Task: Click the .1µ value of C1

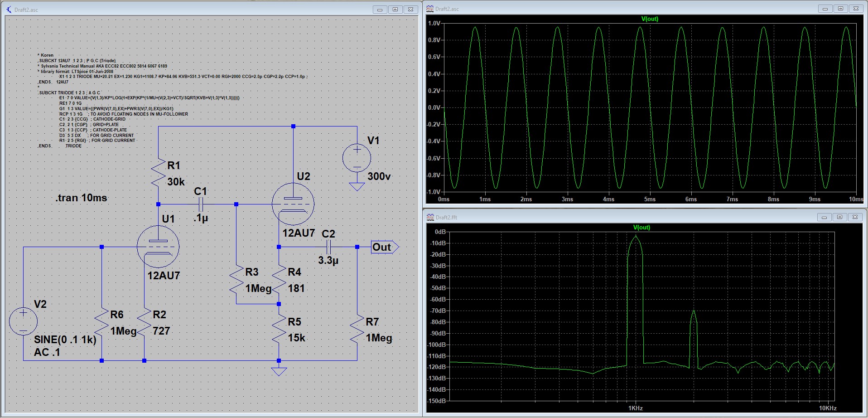Action: pyautogui.click(x=201, y=218)
